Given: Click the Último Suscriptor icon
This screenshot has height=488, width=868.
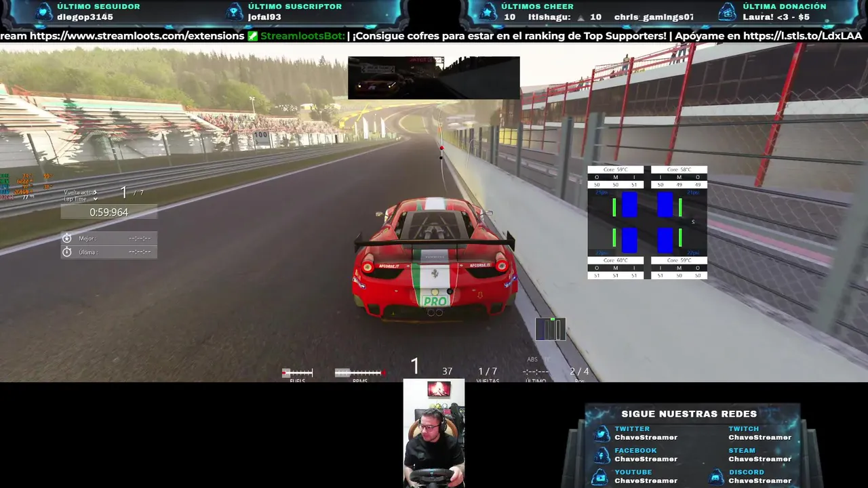Looking at the screenshot, I should 234,12.
